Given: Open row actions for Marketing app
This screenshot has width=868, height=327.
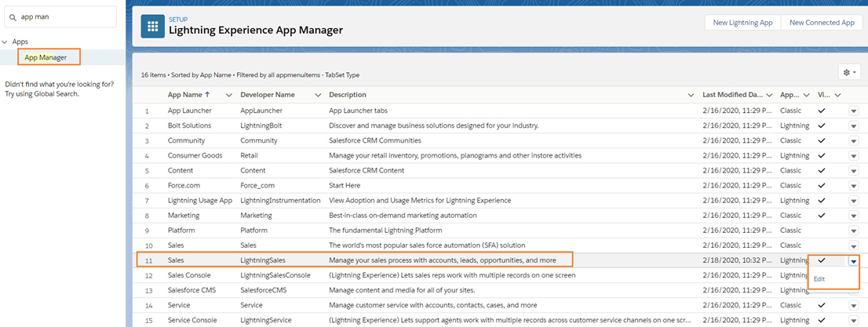Looking at the screenshot, I should click(x=854, y=216).
